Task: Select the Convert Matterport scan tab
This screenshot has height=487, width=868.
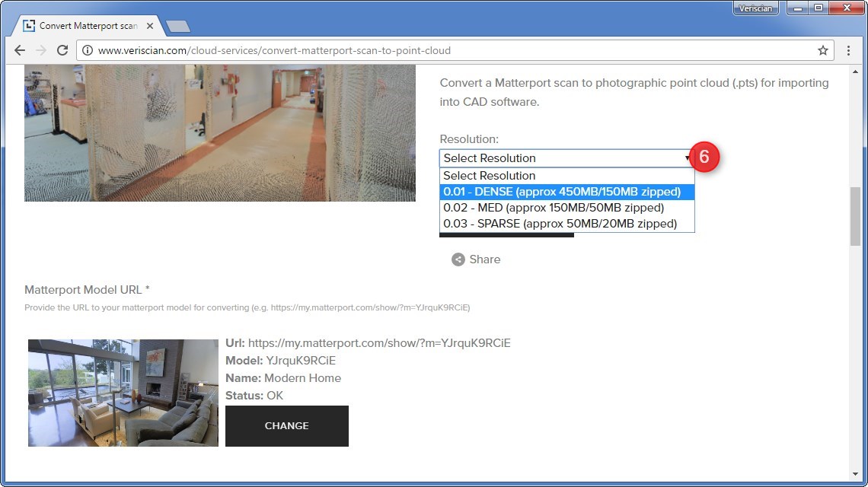Action: click(x=88, y=26)
